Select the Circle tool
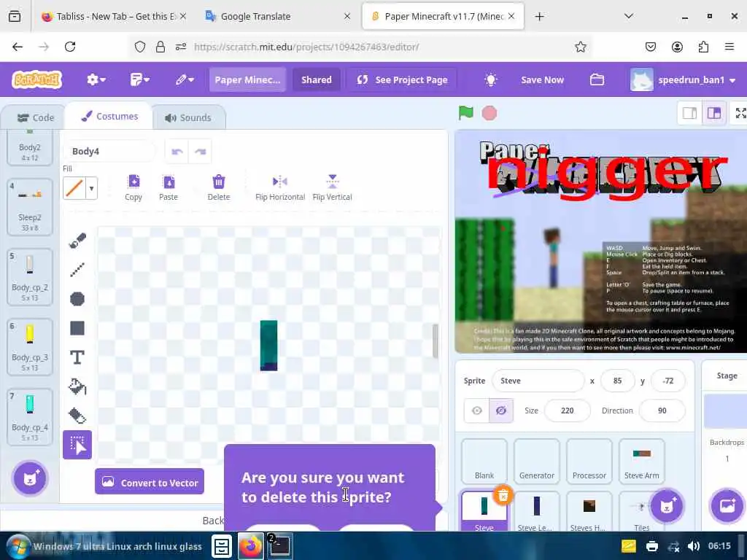This screenshot has height=560, width=747. [77, 298]
